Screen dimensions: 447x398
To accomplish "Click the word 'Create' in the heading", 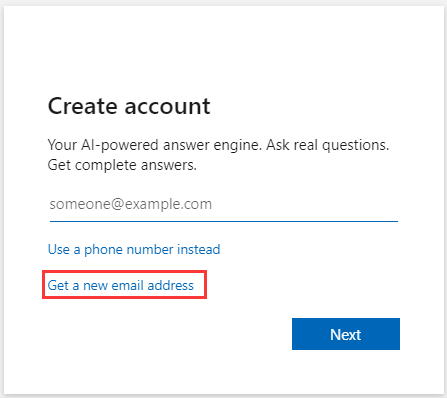I will (x=83, y=106).
